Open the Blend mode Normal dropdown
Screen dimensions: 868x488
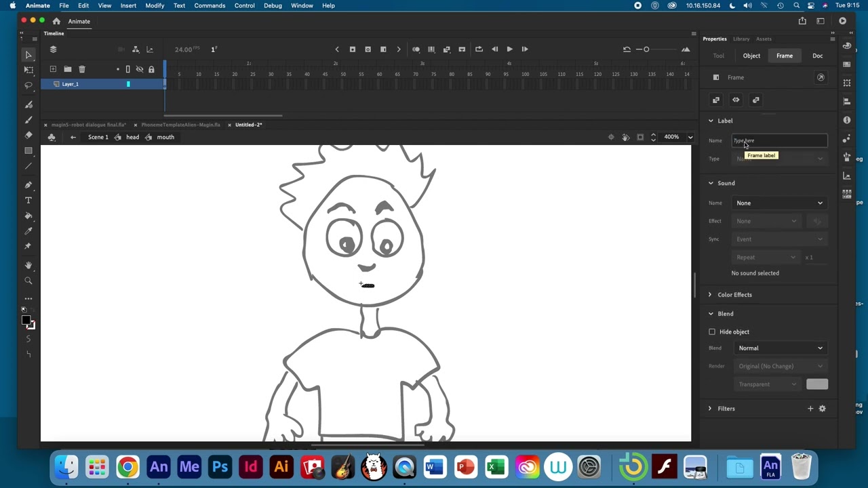780,348
